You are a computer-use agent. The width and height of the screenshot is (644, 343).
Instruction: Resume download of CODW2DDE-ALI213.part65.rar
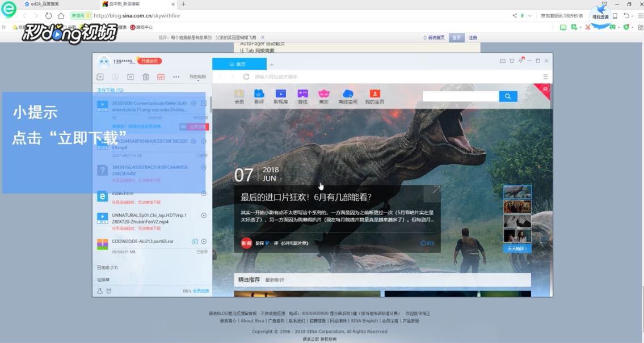[x=204, y=242]
